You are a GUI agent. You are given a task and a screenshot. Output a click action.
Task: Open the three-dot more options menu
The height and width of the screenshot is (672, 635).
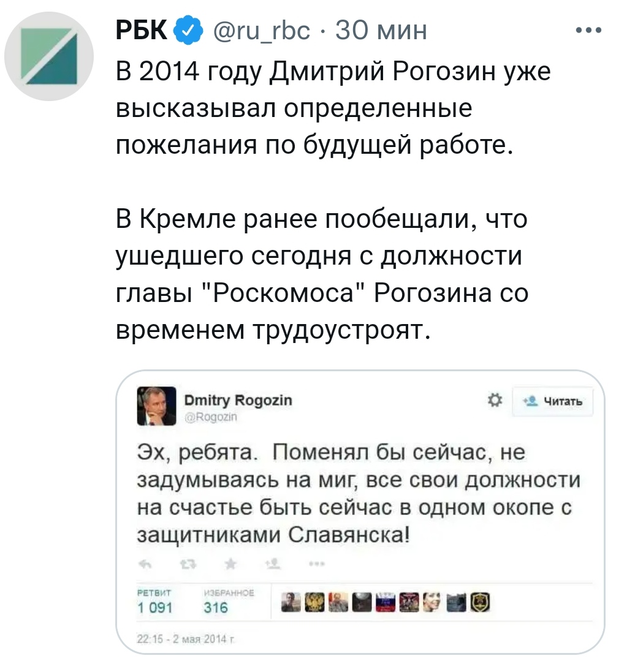[x=590, y=30]
